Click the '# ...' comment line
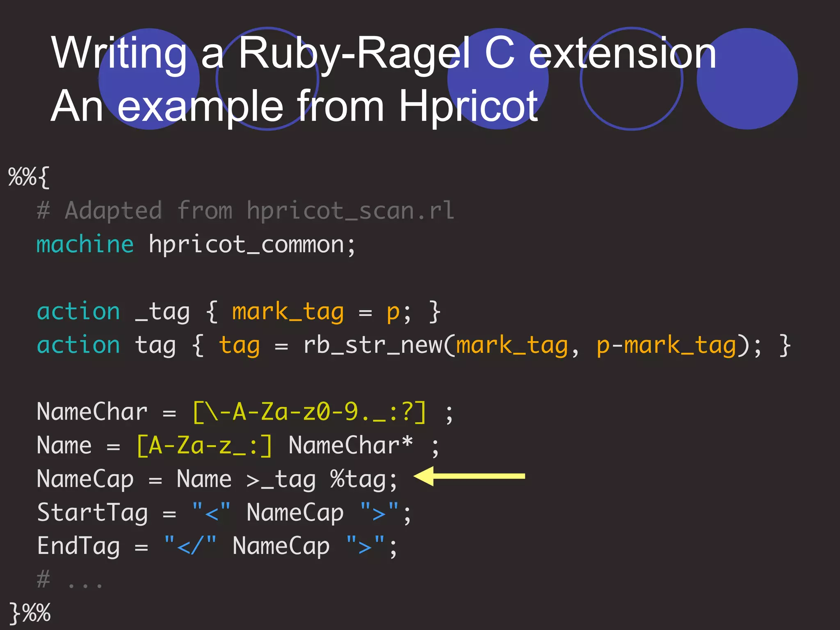The image size is (840, 630). coord(69,580)
